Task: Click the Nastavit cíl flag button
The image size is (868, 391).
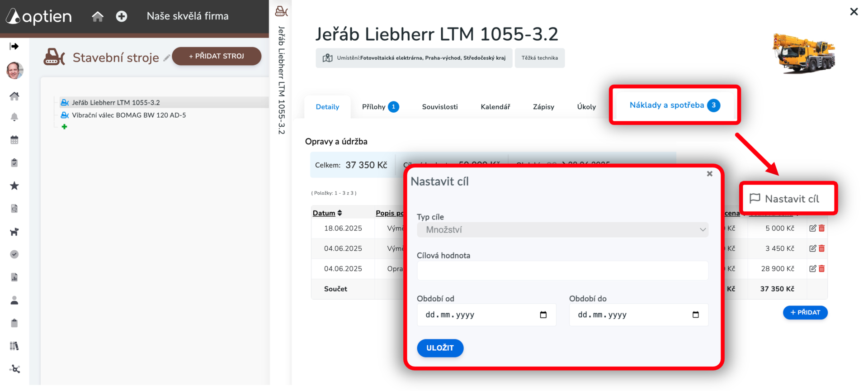Action: click(x=784, y=199)
